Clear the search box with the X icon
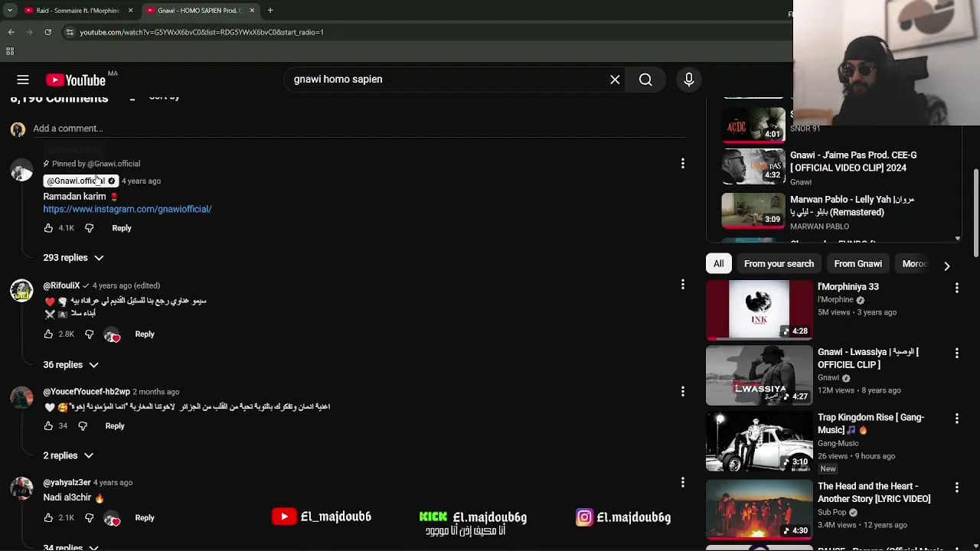 pyautogui.click(x=615, y=80)
